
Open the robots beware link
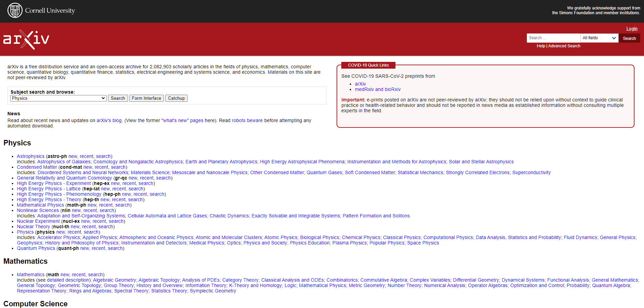(x=247, y=120)
